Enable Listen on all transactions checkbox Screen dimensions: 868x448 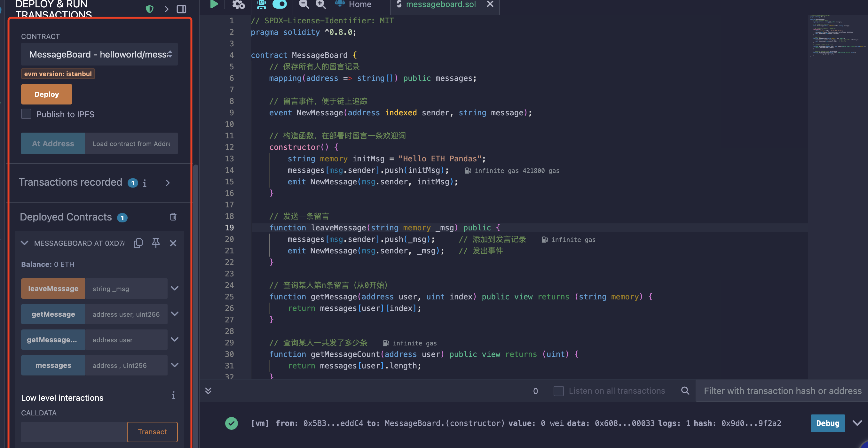[558, 391]
